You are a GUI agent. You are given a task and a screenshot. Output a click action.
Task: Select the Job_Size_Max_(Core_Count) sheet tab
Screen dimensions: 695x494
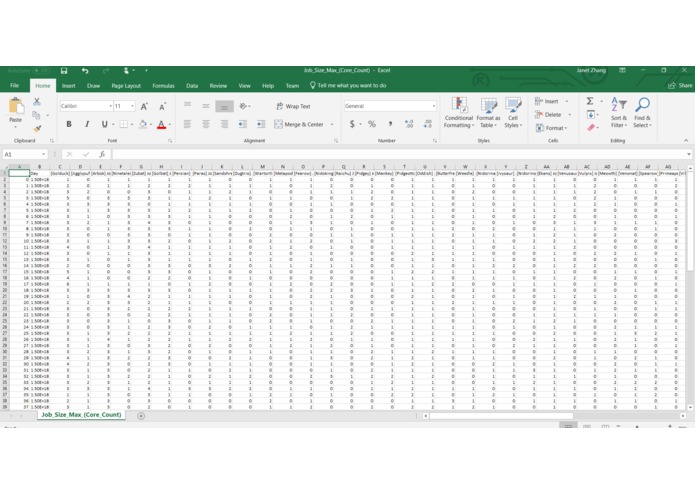[x=81, y=415]
